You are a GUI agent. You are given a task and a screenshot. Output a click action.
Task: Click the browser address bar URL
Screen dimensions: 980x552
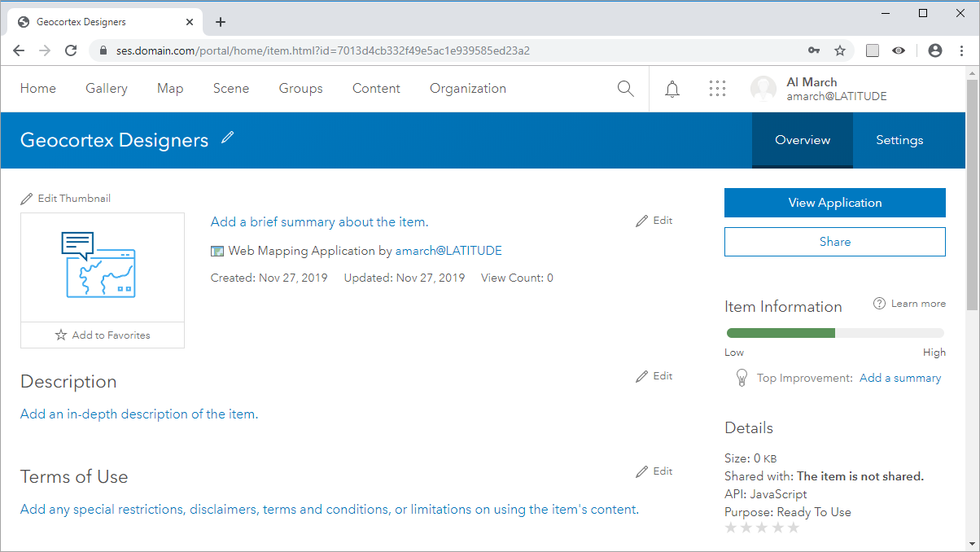323,50
